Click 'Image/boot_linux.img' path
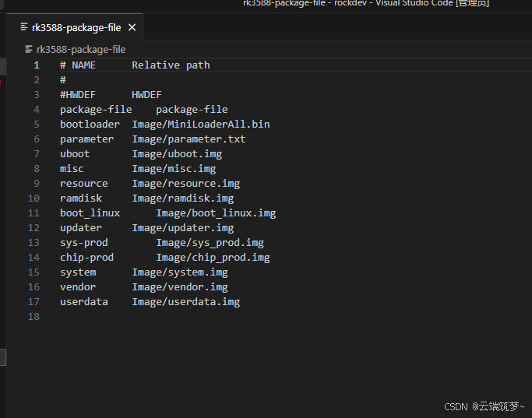 (216, 213)
